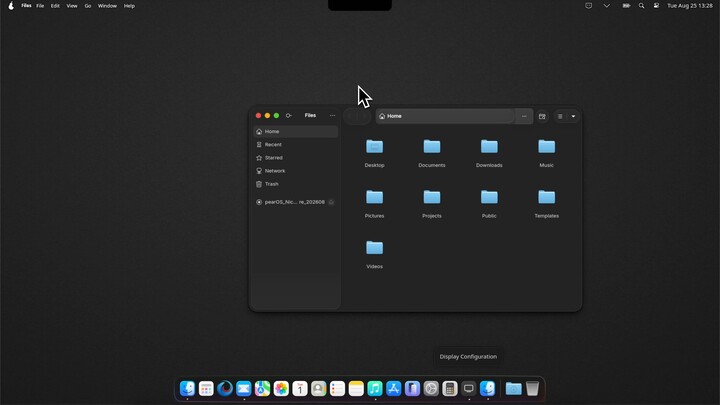This screenshot has width=720, height=405.
Task: Open the Files application menu
Action: [x=26, y=6]
